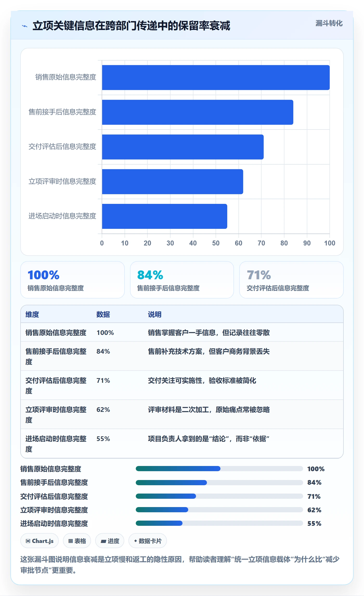Click the 售前接手后信息完整度 chart bar
The height and width of the screenshot is (596, 364).
point(198,112)
